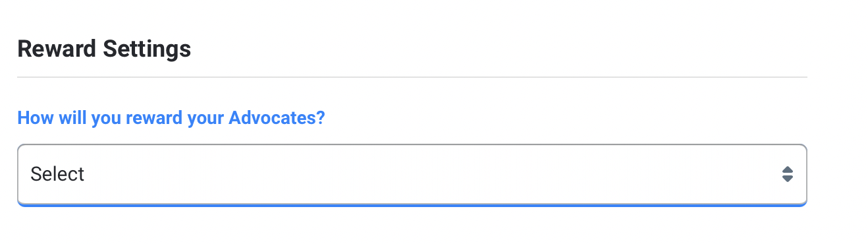
Task: Show reward options via the sort-arrows icon
Action: click(x=787, y=174)
